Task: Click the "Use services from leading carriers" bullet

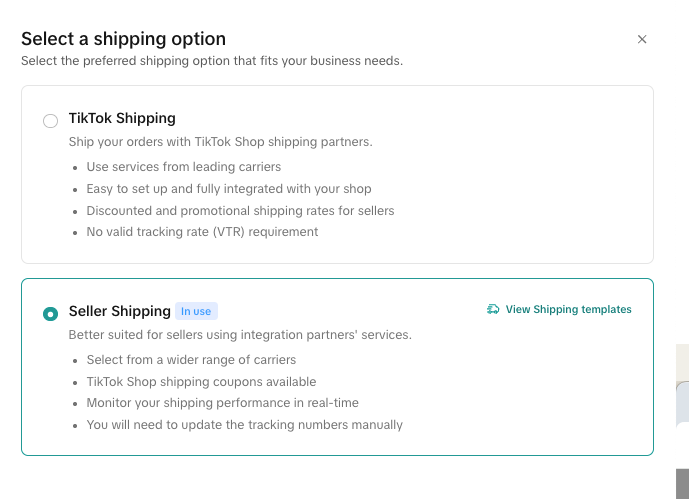Action: (184, 167)
